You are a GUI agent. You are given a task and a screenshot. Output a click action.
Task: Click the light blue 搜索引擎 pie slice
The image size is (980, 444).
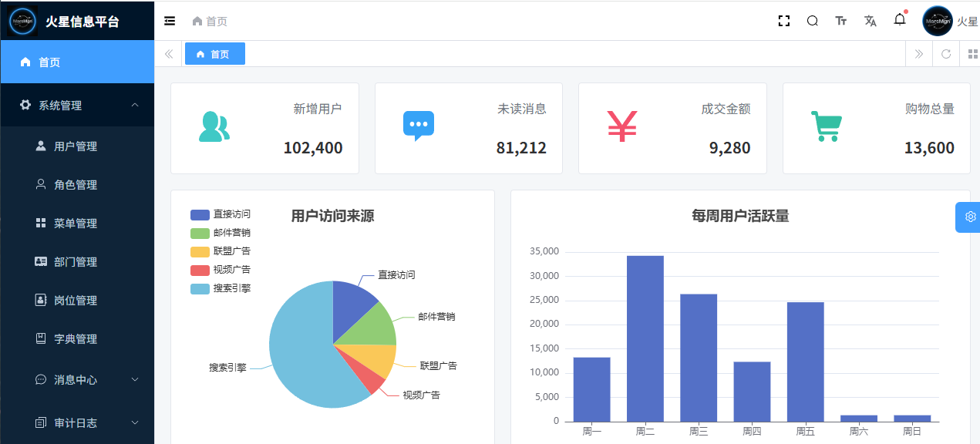pos(301,351)
